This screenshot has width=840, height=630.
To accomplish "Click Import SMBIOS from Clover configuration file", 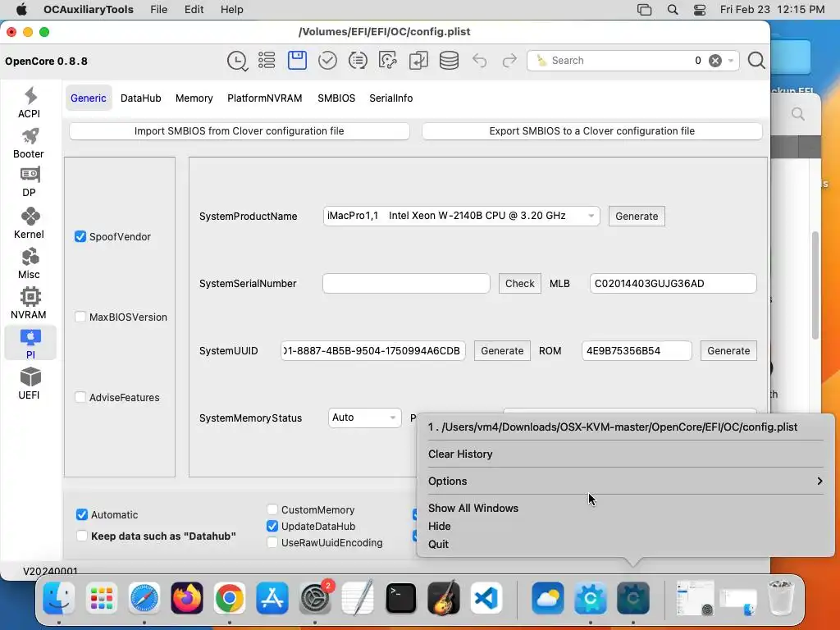I will (x=240, y=131).
